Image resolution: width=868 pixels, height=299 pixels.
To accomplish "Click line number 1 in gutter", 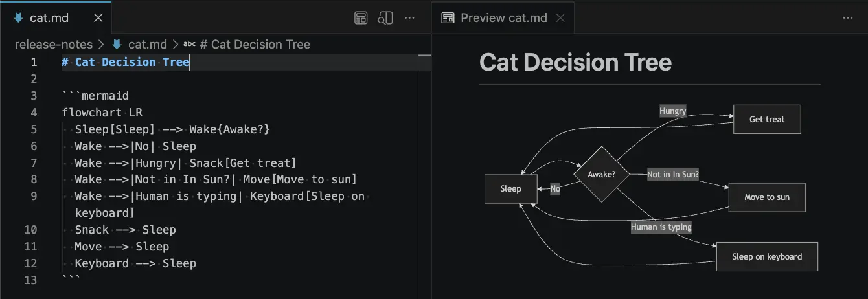I will (34, 62).
